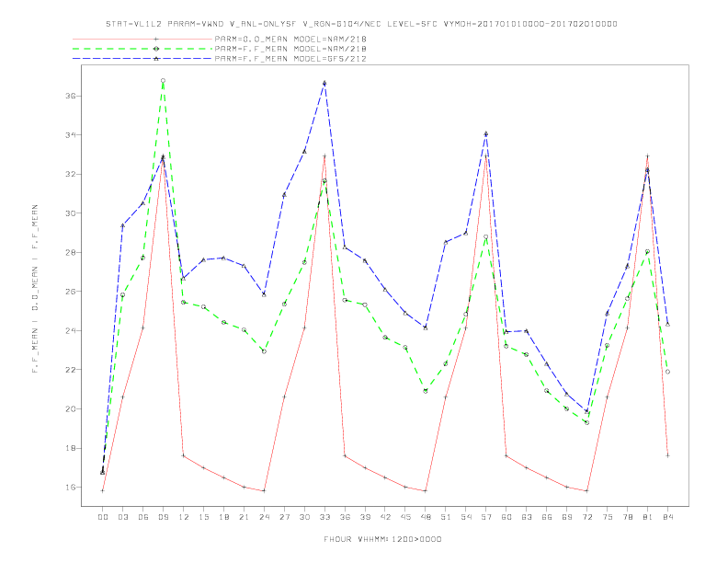Click the x-axis tick label 33
728x563 pixels.
(x=324, y=517)
